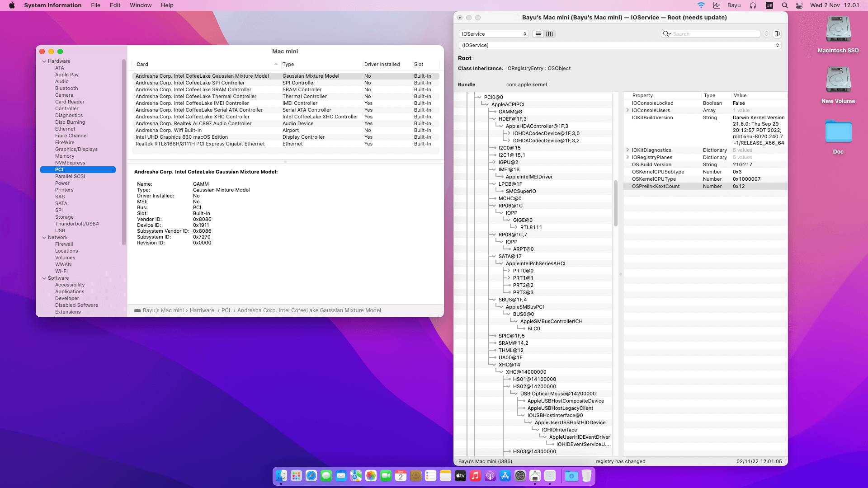Image resolution: width=868 pixels, height=488 pixels.
Task: Click the inspector panel toggle icon
Action: (x=777, y=34)
